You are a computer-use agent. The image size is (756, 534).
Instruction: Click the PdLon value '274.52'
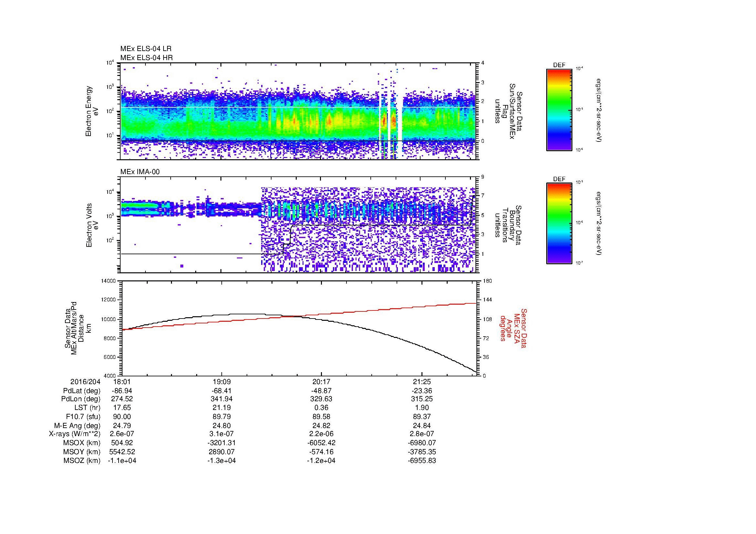coord(122,399)
